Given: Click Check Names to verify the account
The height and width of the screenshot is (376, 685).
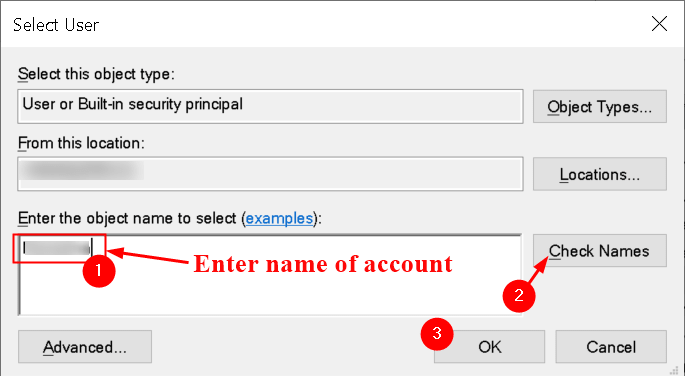Looking at the screenshot, I should pos(599,251).
